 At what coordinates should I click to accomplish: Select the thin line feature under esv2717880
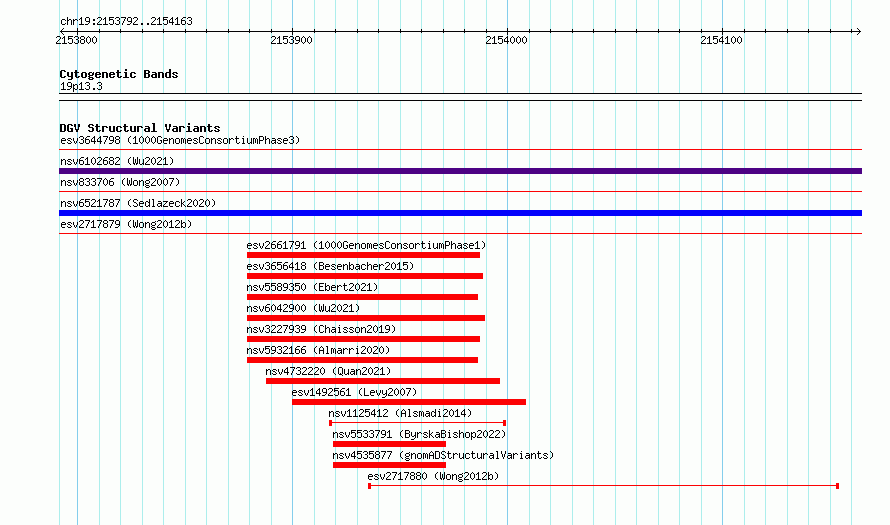coord(603,486)
